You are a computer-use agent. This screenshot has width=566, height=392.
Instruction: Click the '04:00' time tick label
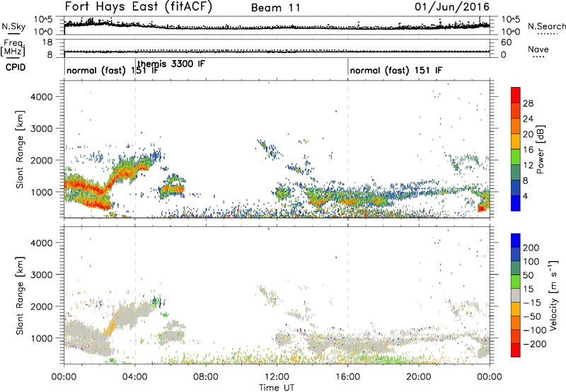pos(135,377)
